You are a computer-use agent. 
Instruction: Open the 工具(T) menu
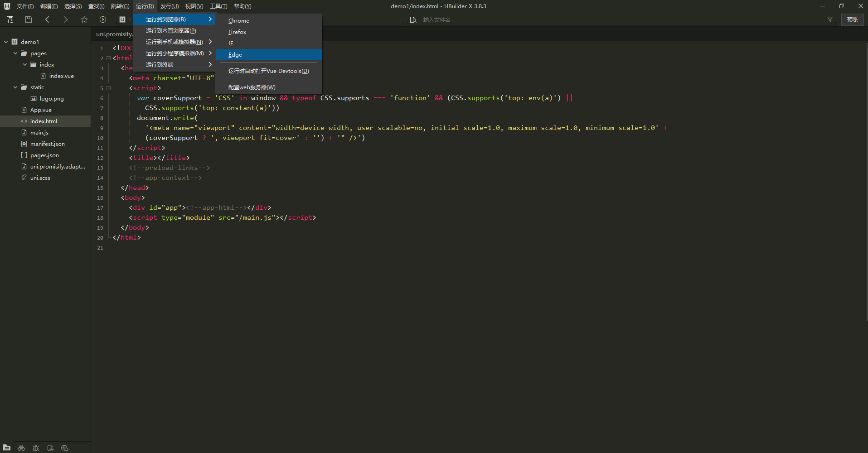point(218,6)
